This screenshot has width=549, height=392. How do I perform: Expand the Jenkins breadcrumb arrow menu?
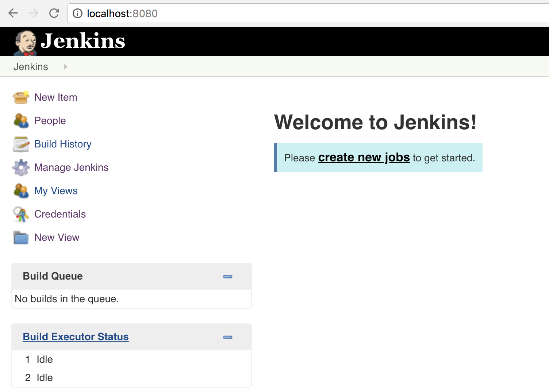click(x=65, y=67)
